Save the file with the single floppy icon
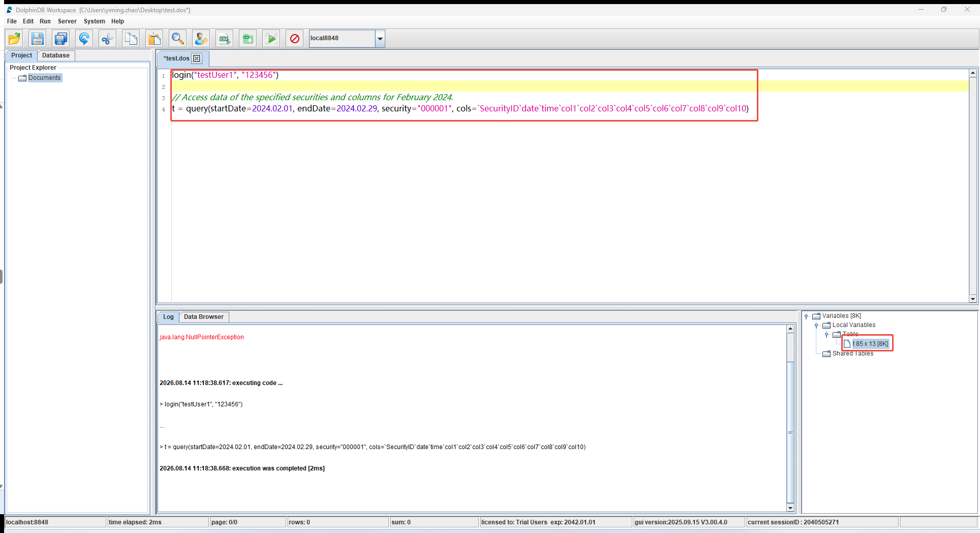Image resolution: width=980 pixels, height=533 pixels. 38,39
